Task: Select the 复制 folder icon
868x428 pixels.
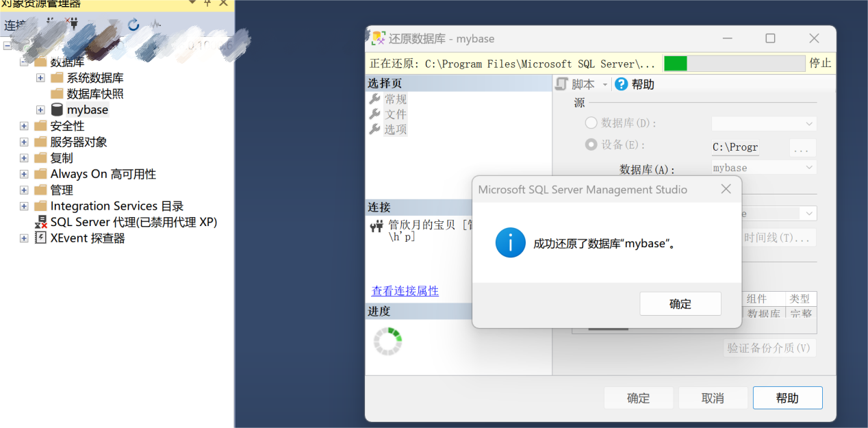Action: pos(40,158)
